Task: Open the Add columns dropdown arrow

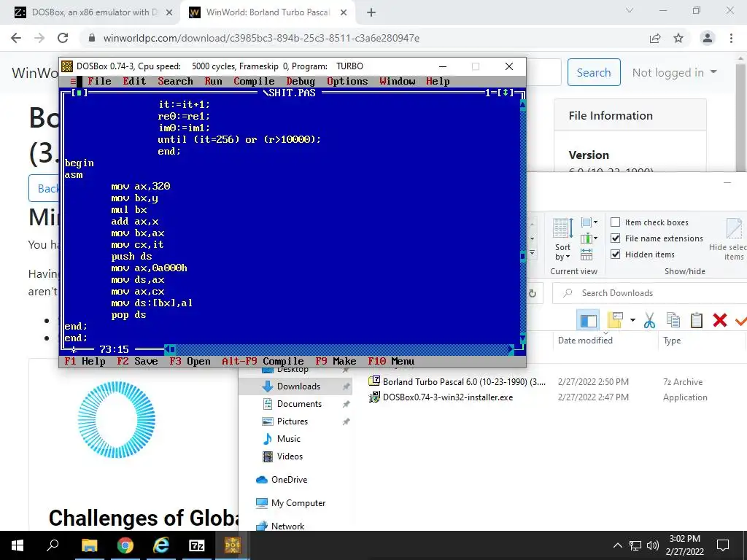Action: click(595, 238)
